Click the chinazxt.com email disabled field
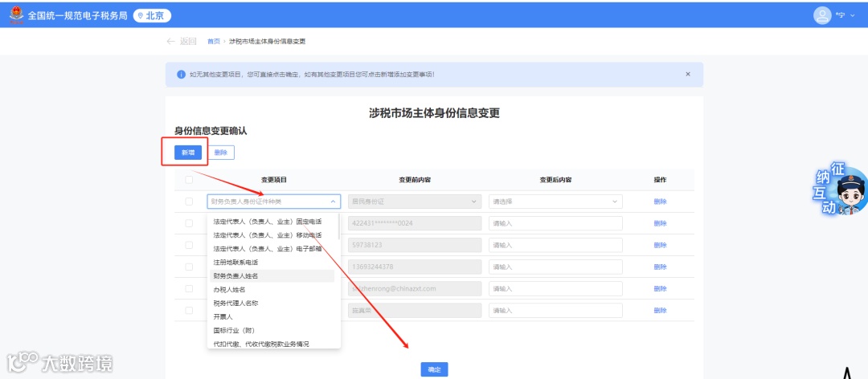This screenshot has height=379, width=868. (415, 289)
